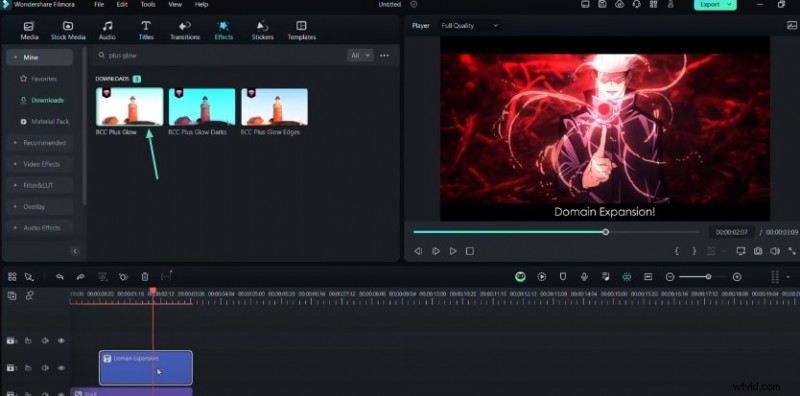Screen dimensions: 800x396
Task: Open the All filter dropdown
Action: (x=360, y=55)
